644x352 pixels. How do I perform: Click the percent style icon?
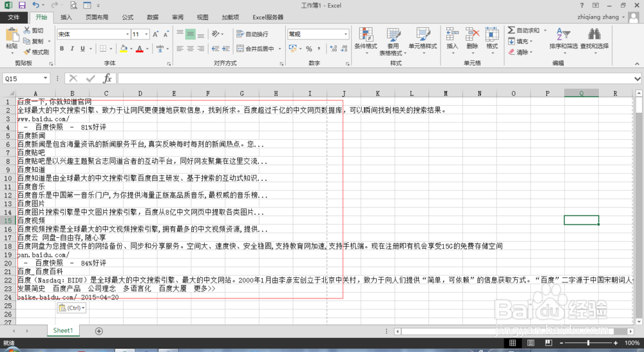[309, 48]
